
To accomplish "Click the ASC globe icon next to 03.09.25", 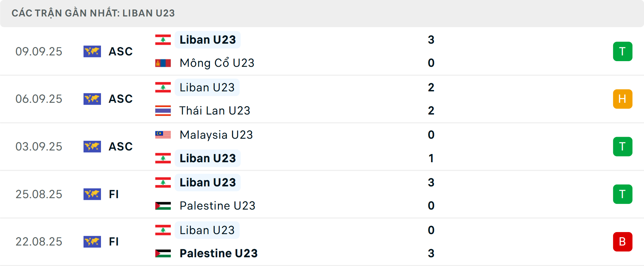I will click(x=92, y=146).
